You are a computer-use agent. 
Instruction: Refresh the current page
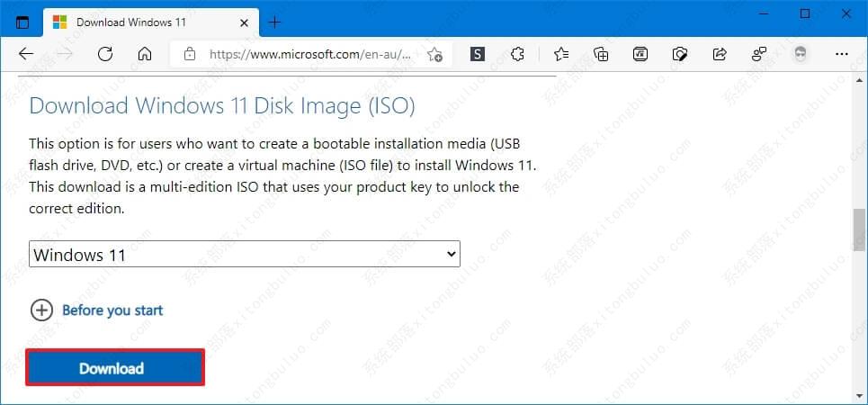tap(104, 54)
